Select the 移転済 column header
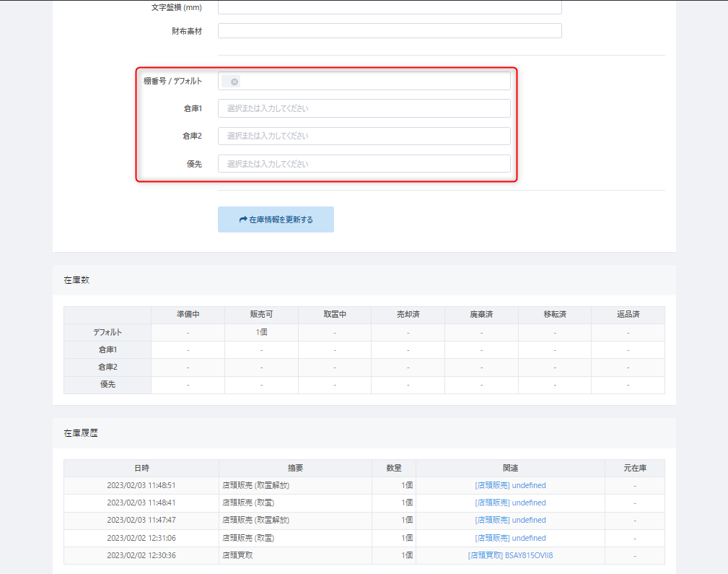The image size is (728, 574). pyautogui.click(x=555, y=315)
